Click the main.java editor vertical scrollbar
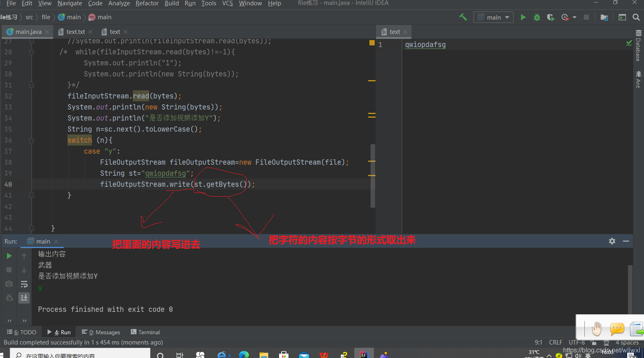644x358 pixels. (x=373, y=176)
